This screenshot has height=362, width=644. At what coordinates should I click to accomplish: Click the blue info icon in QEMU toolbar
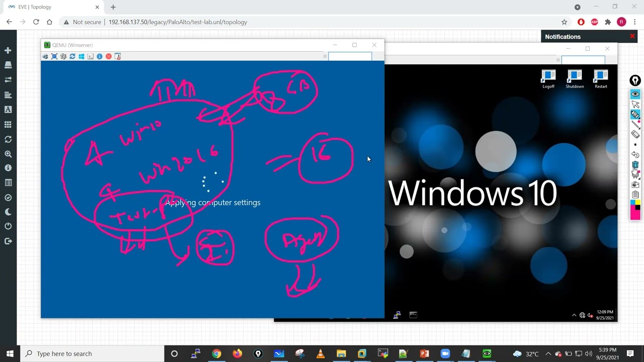[x=100, y=56]
